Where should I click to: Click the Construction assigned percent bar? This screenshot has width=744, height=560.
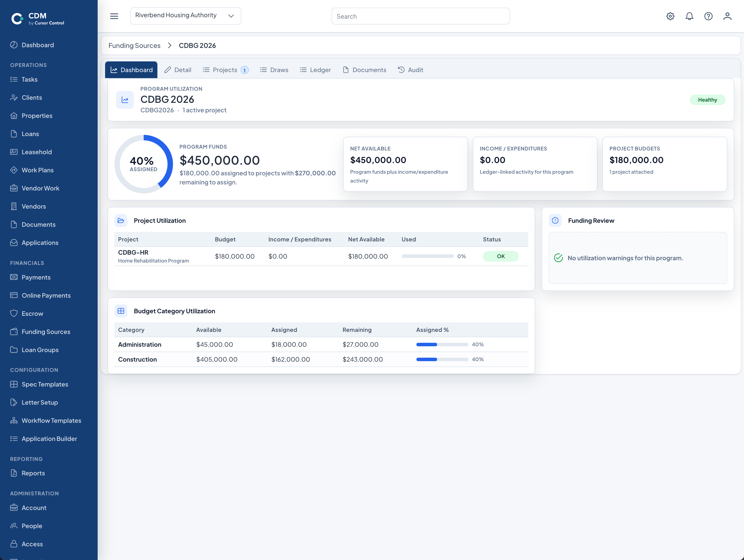442,359
